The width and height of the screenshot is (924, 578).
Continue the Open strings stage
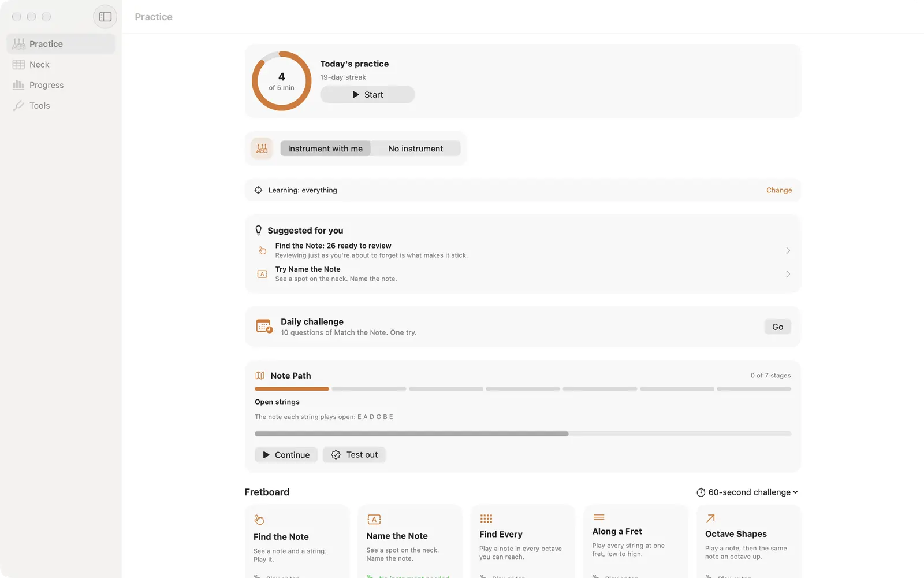click(x=286, y=455)
